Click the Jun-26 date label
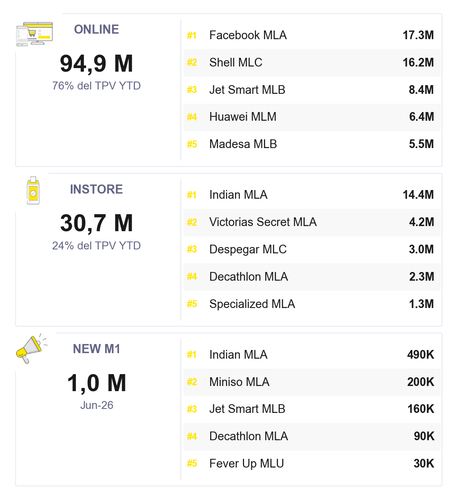The image size is (455, 500). point(97,406)
